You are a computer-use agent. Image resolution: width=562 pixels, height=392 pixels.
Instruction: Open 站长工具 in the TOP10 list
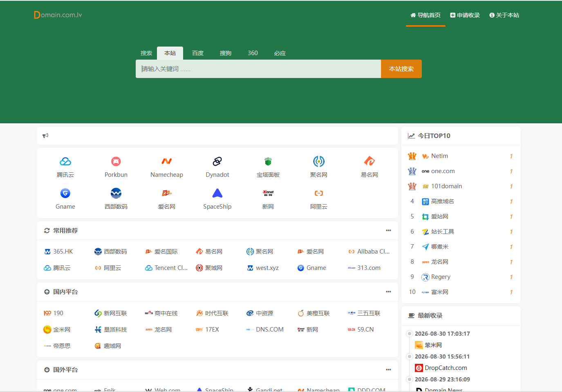click(438, 232)
